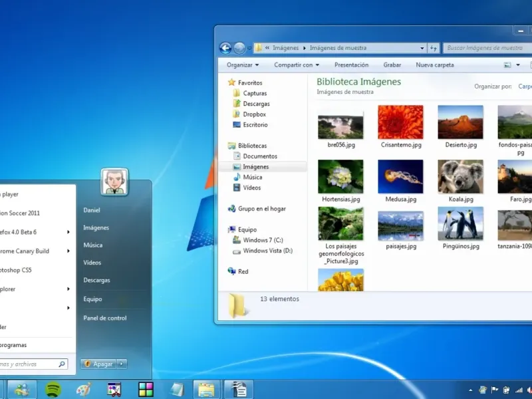The width and height of the screenshot is (532, 399).
Task: Click Grabar in the Explorer toolbar
Action: [392, 65]
